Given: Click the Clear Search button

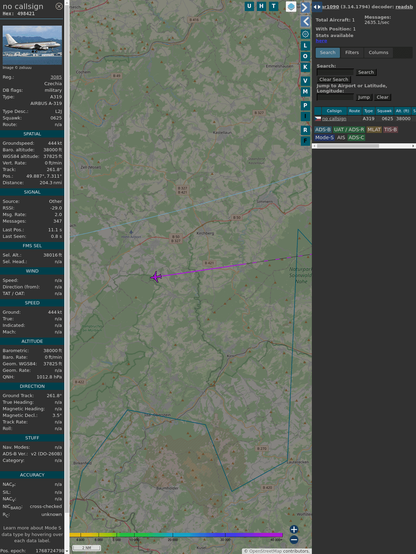Looking at the screenshot, I should click(334, 79).
